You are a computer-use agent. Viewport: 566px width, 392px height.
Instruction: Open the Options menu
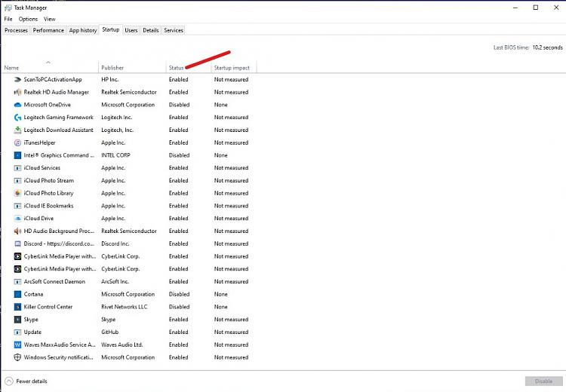28,19
